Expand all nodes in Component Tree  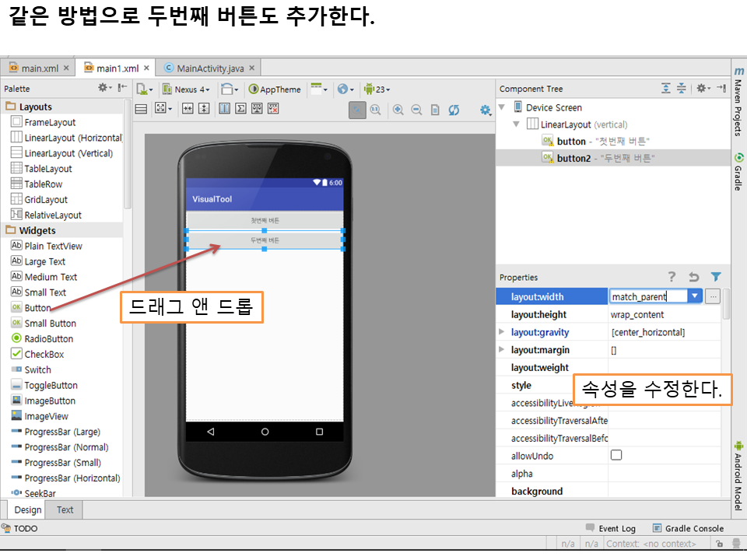pos(665,89)
